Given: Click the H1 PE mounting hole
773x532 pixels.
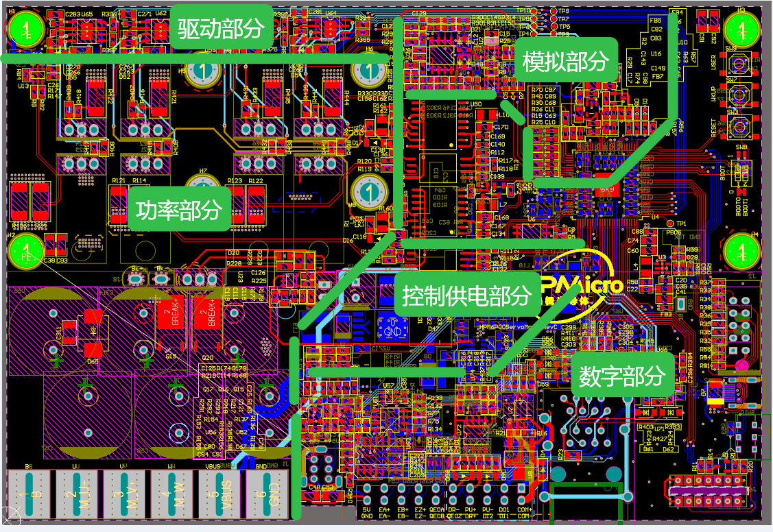Looking at the screenshot, I should [26, 29].
